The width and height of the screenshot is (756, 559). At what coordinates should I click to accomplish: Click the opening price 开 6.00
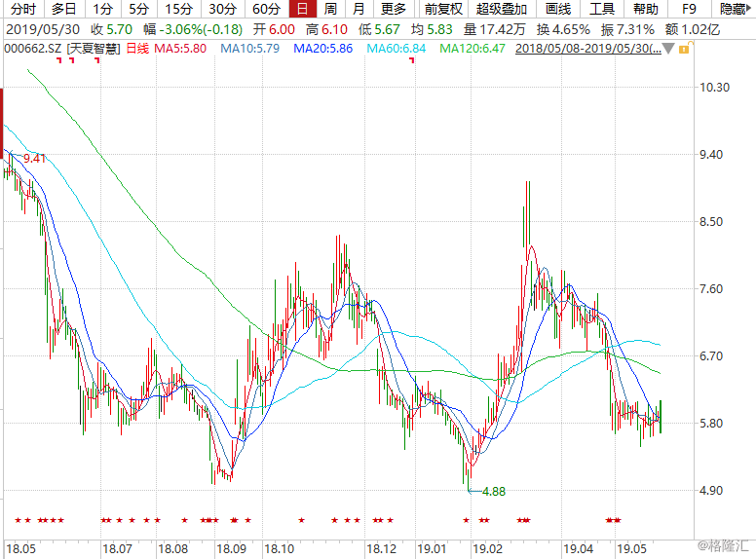(x=274, y=30)
